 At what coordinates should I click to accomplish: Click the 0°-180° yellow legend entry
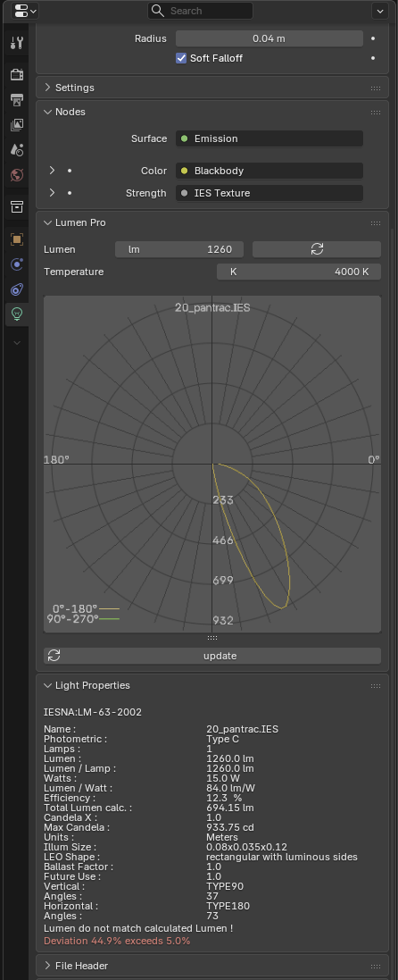pos(86,608)
